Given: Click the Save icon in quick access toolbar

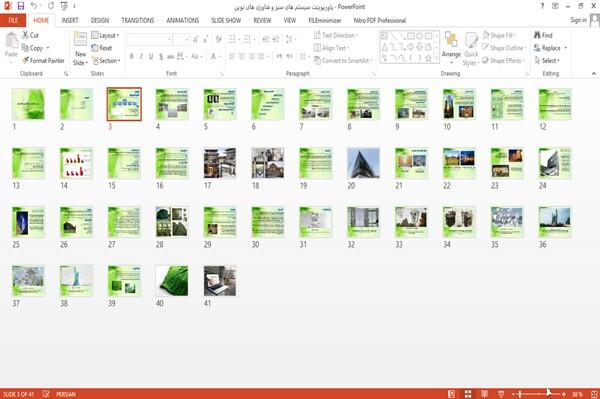Looking at the screenshot, I should [x=21, y=6].
